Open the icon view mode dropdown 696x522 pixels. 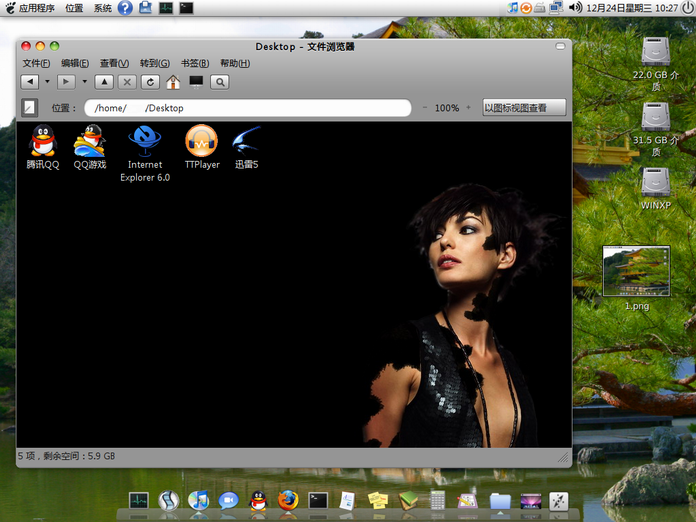[524, 107]
